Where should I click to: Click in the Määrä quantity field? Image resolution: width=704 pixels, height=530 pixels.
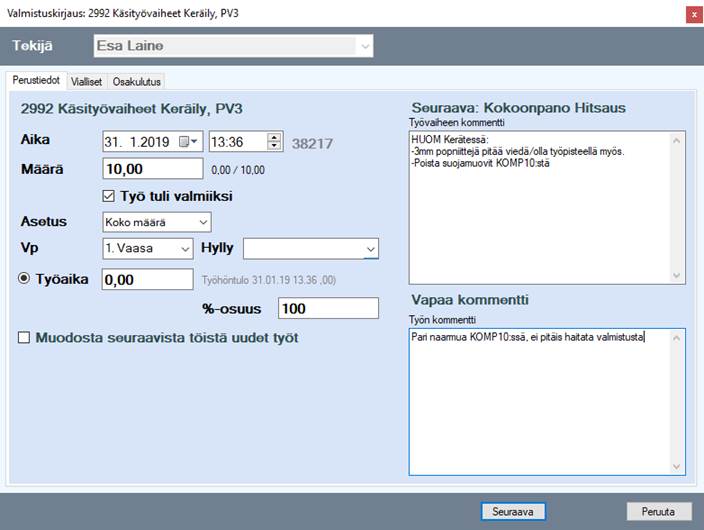152,168
